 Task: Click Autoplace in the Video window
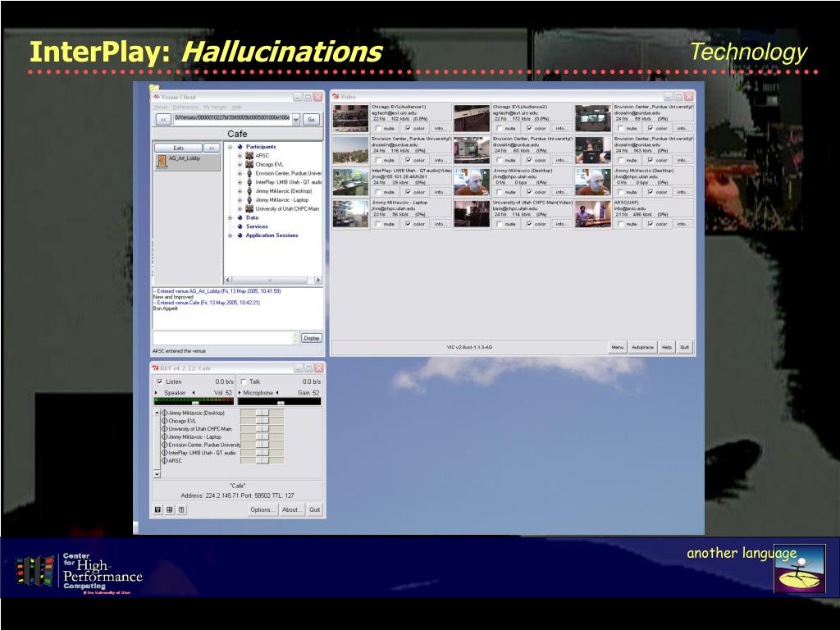pos(642,347)
